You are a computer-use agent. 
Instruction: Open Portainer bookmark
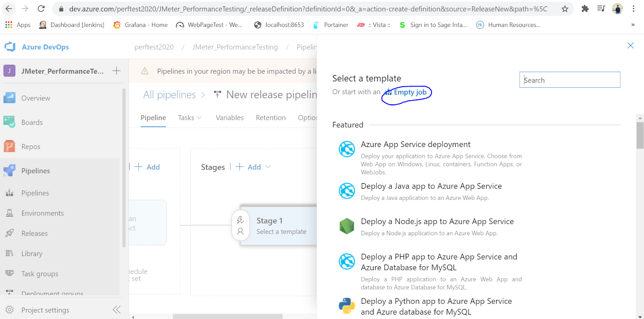[x=330, y=25]
